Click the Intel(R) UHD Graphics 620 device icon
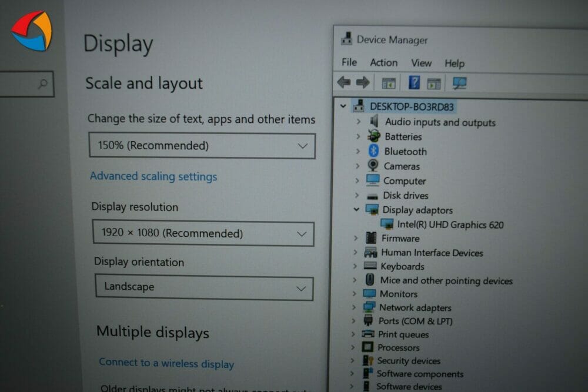 tap(387, 224)
